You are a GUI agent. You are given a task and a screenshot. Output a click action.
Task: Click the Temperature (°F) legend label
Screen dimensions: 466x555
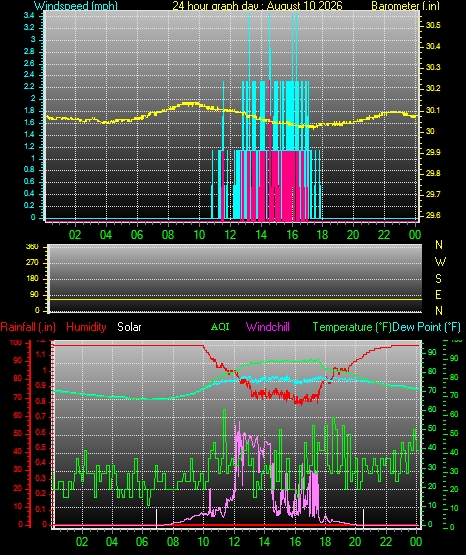352,327
